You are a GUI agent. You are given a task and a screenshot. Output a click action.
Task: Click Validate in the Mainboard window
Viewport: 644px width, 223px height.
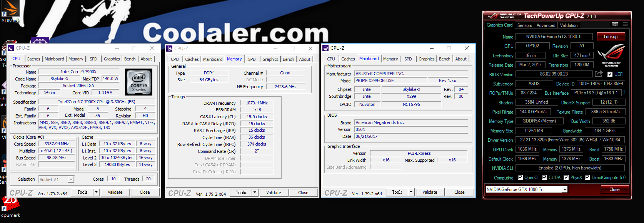click(430, 192)
